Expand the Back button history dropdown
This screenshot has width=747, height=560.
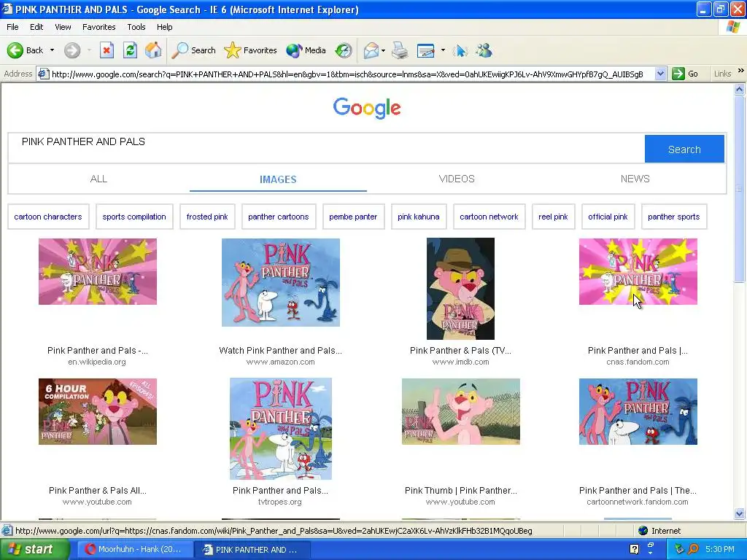(52, 50)
